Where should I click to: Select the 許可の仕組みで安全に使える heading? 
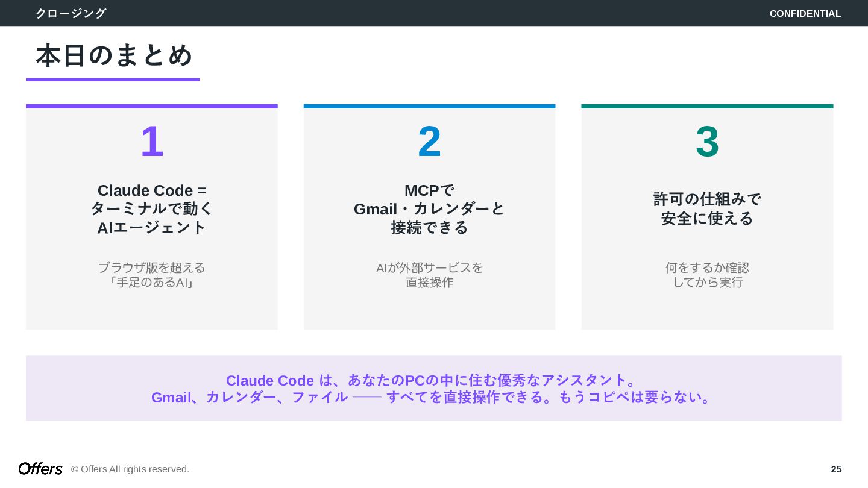[707, 208]
